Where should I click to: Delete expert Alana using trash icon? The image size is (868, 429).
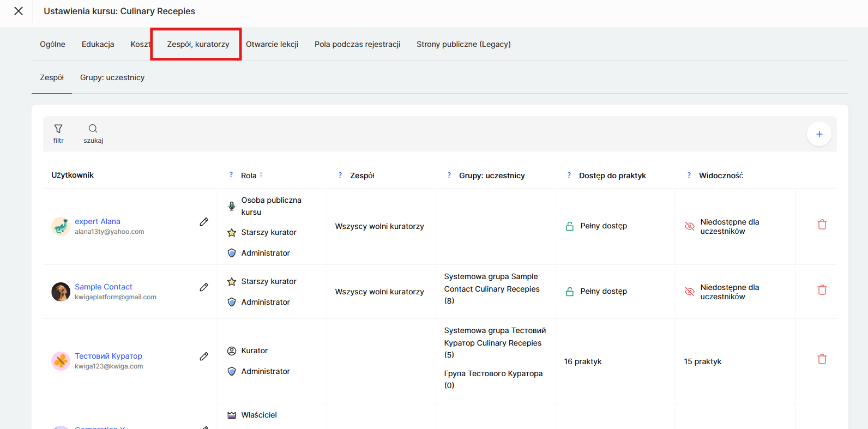click(822, 225)
